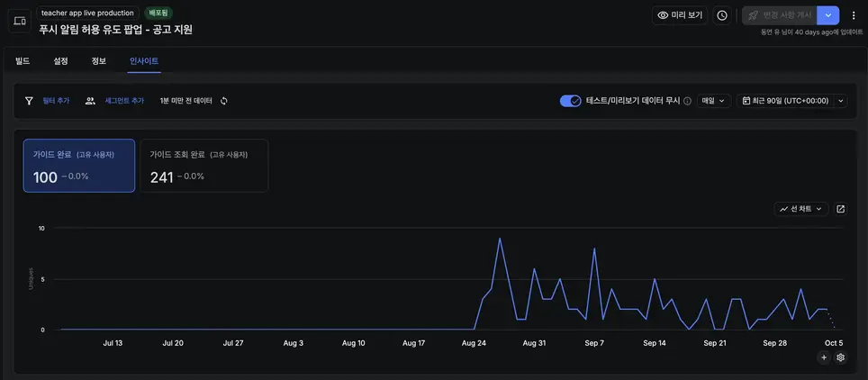The height and width of the screenshot is (380, 868).
Task: Click the Oct 5 axis label
Action: 834,343
